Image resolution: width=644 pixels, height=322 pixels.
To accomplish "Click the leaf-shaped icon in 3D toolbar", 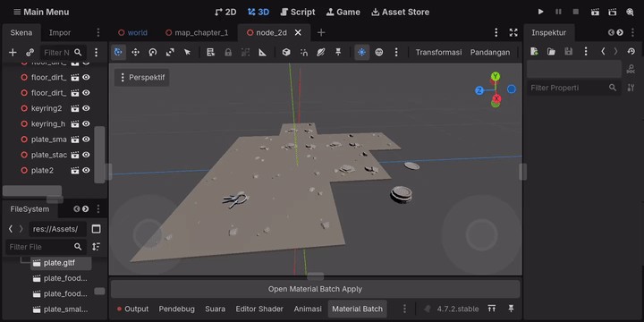I will pos(321,52).
